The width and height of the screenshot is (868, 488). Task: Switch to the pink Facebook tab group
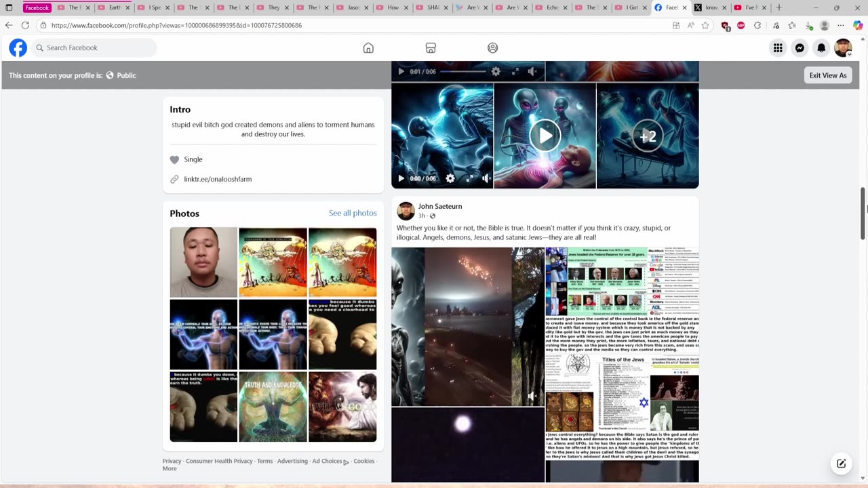pos(37,7)
